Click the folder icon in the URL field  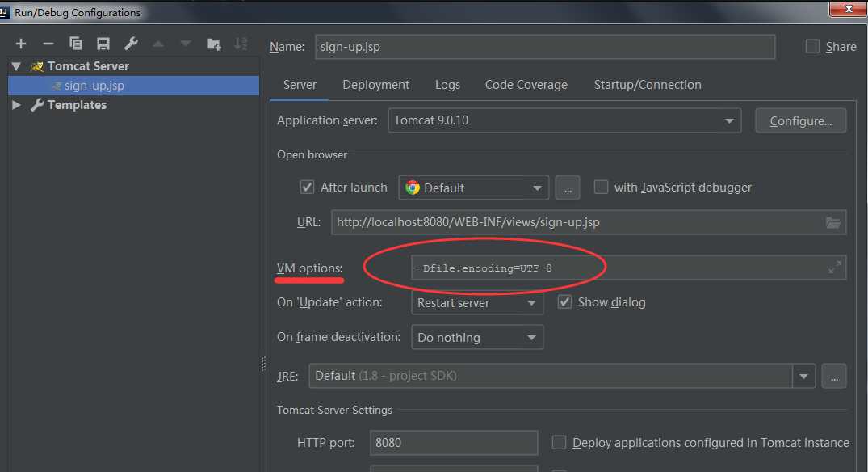point(833,223)
